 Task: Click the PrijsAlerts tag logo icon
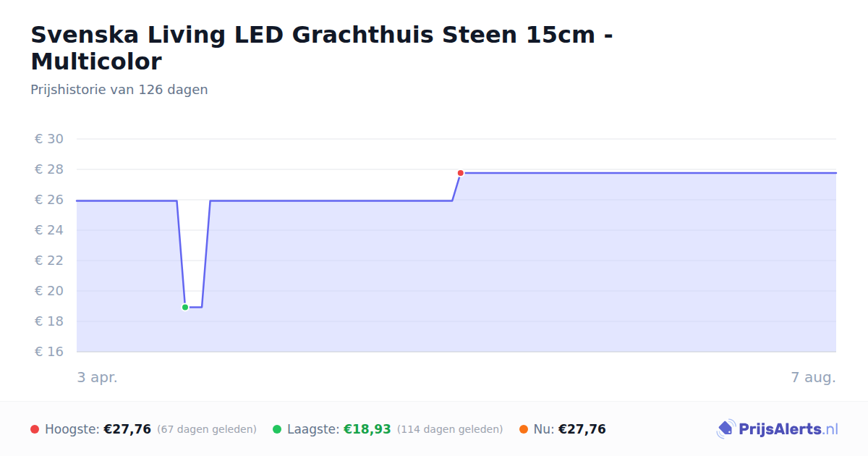726,429
